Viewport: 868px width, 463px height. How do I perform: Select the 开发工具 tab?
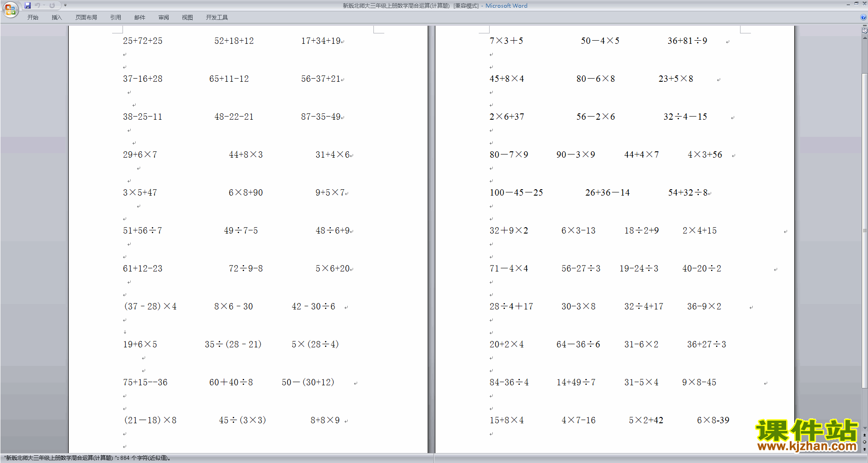217,17
